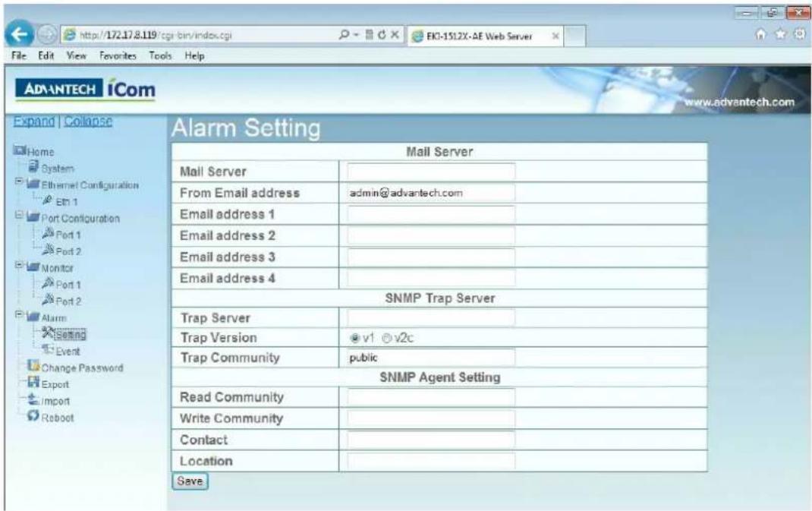
Task: Click the Trap Server input field
Action: click(x=431, y=317)
